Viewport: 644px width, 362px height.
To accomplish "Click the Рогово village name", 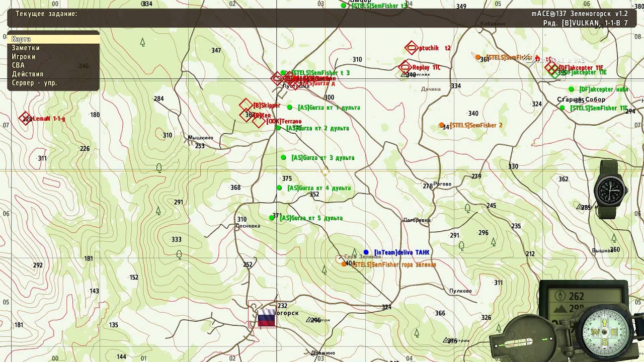I will coord(442,184).
